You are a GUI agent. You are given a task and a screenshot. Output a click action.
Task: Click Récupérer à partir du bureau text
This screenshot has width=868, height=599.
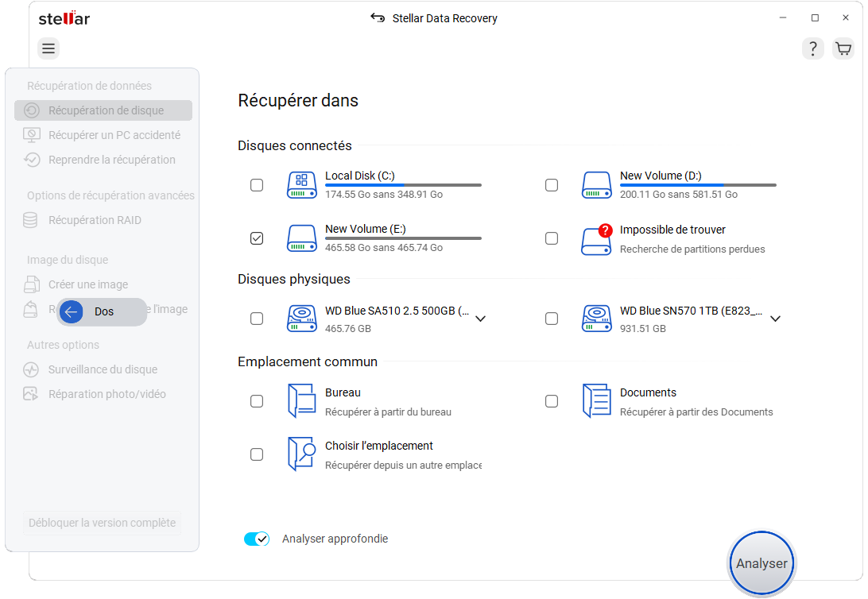388,412
